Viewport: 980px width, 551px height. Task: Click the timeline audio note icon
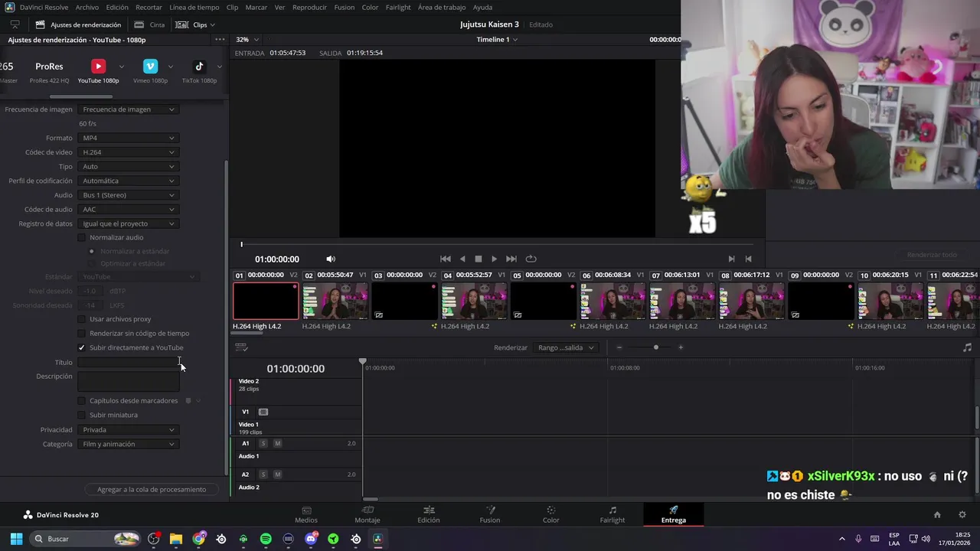[967, 347]
